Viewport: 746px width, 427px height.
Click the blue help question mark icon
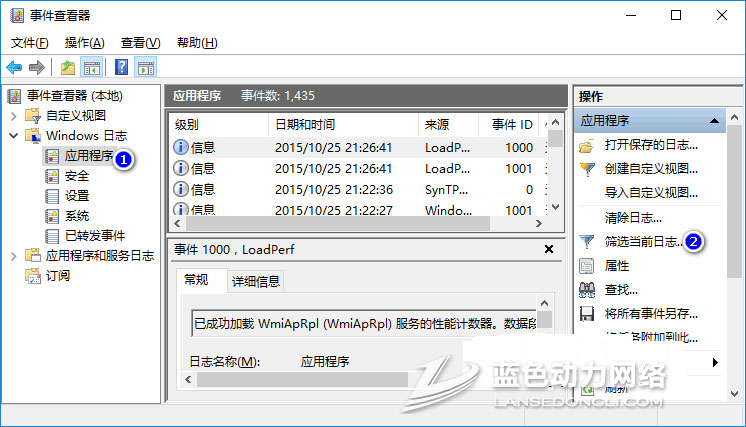pos(121,67)
